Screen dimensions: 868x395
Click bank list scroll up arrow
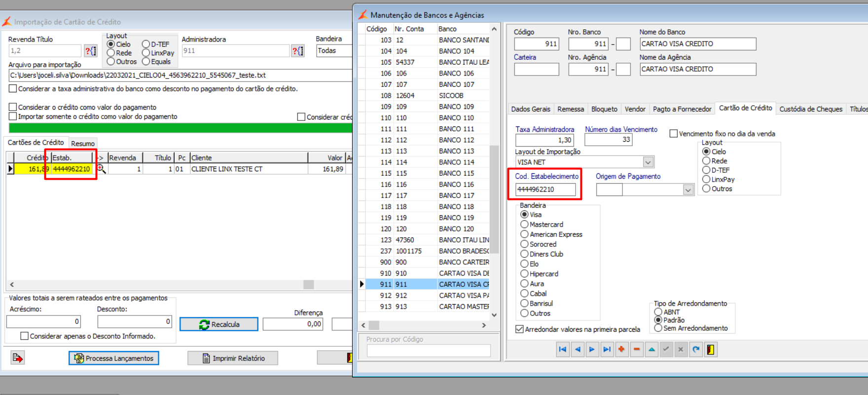point(494,29)
